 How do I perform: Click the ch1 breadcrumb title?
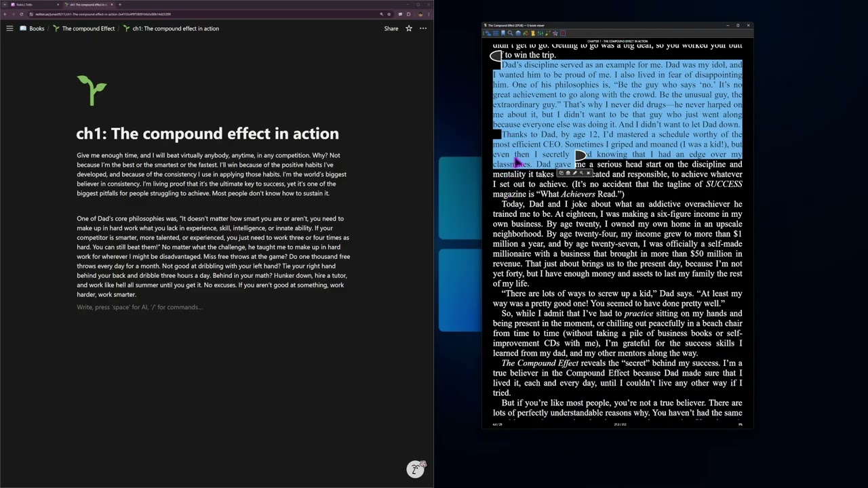click(171, 28)
